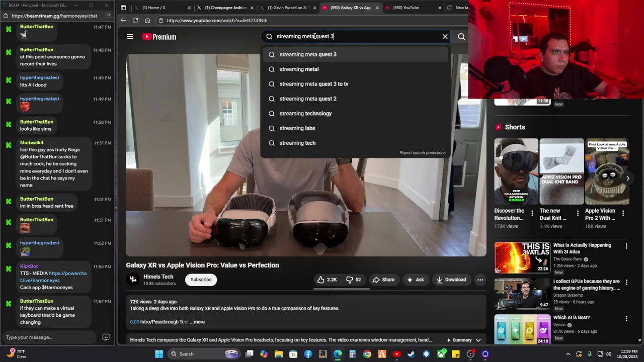
Task: Reload the page with the refresh icon
Action: tap(135, 20)
